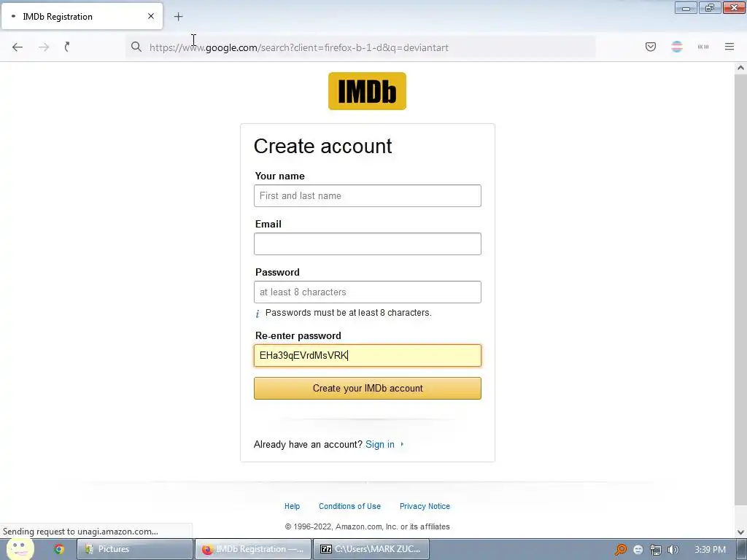Click the Create account heading
Screen dimensions: 747x560
point(322,146)
